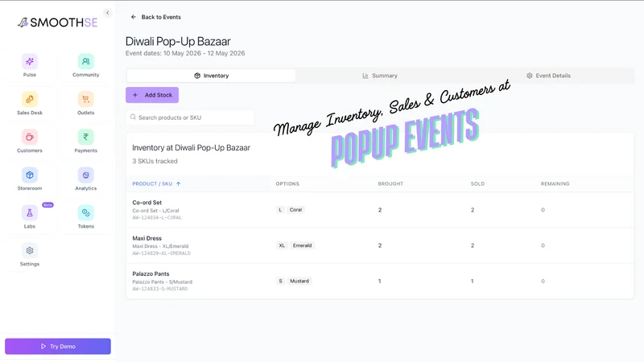Click the event dates text

tap(185, 53)
